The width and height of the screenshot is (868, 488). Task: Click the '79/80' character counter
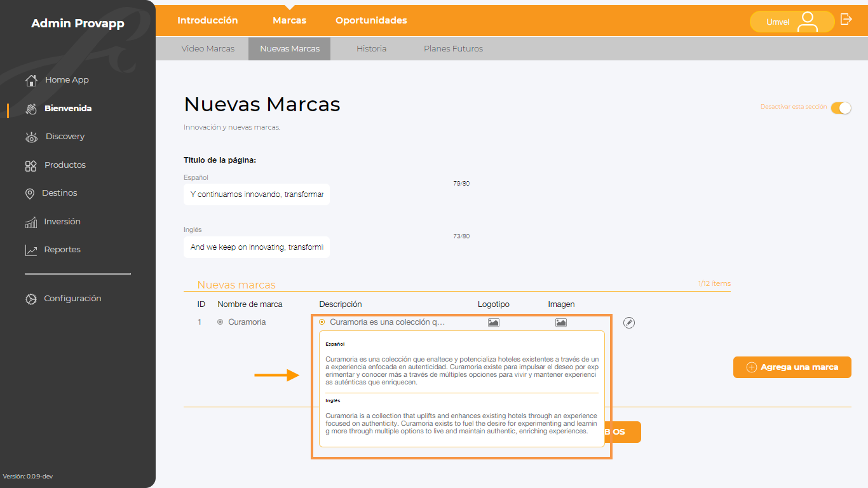pos(461,184)
